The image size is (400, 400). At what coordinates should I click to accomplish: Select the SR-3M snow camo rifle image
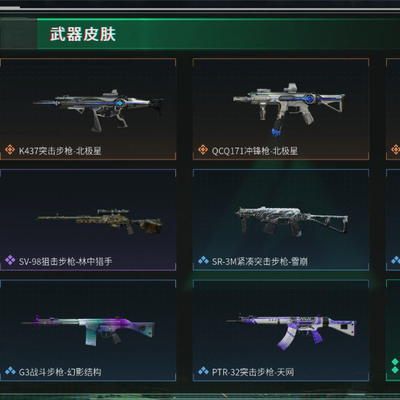click(x=292, y=221)
